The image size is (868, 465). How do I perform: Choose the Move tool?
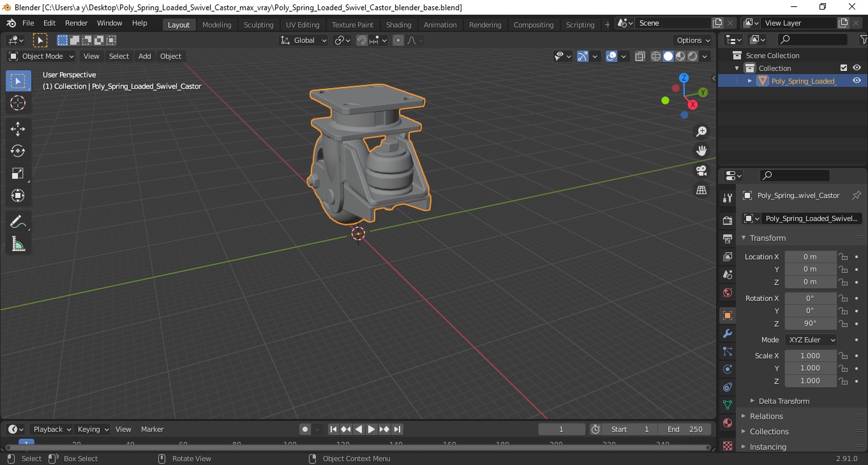tap(18, 129)
